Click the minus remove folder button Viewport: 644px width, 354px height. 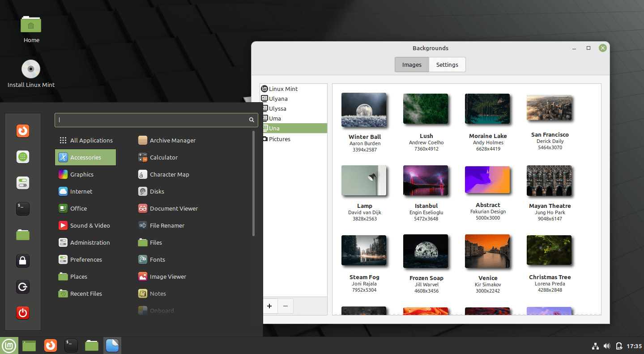pyautogui.click(x=286, y=306)
